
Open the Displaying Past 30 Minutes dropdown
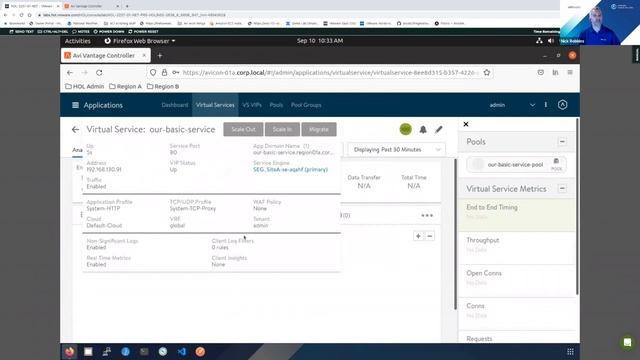(397, 150)
